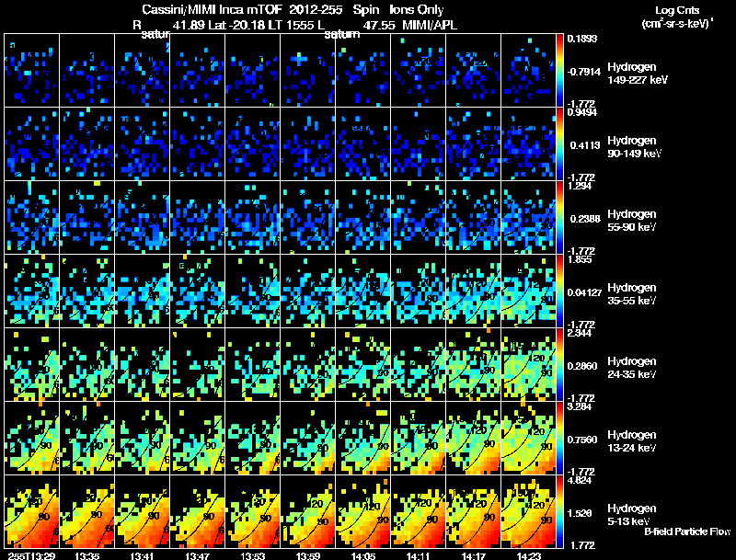Click the Hydrogen 24-35 keV row label
The image size is (736, 560).
pyautogui.click(x=631, y=368)
